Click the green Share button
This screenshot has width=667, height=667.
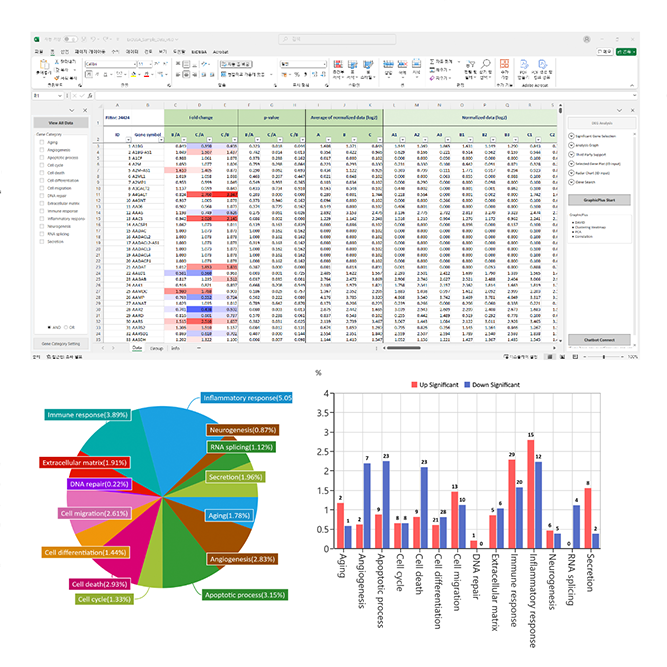click(626, 51)
